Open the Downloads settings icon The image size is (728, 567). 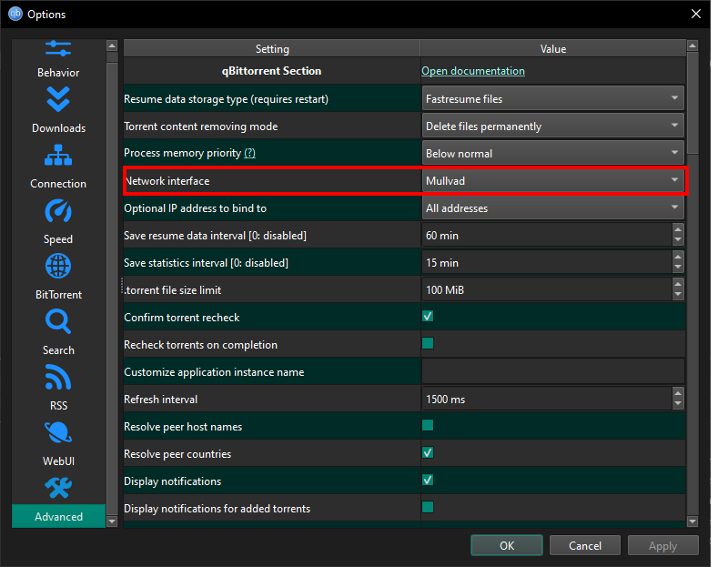pyautogui.click(x=58, y=100)
